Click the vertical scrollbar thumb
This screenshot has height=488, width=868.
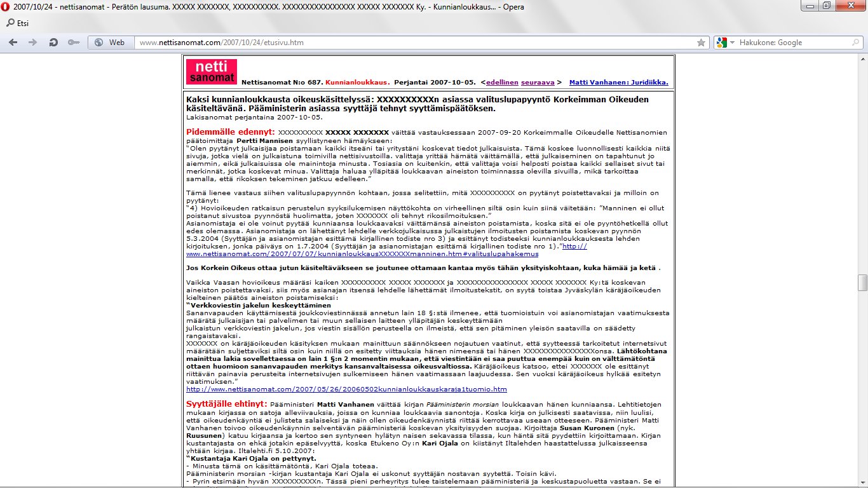[862, 282]
